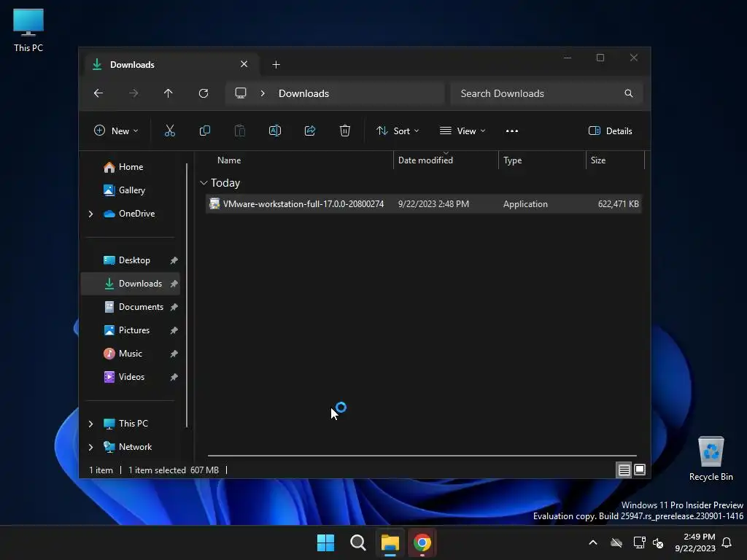Click the horizontal scrollbar in file list

coord(422,456)
